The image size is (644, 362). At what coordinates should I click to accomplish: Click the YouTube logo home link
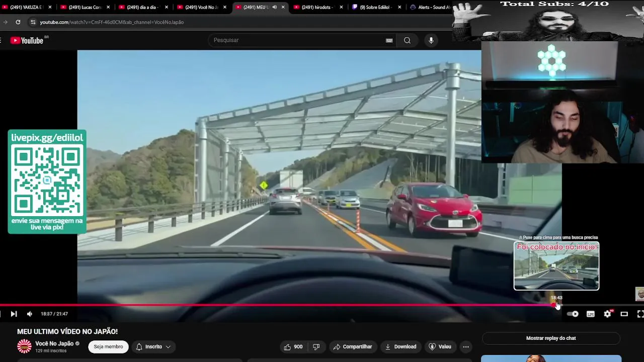pyautogui.click(x=27, y=41)
